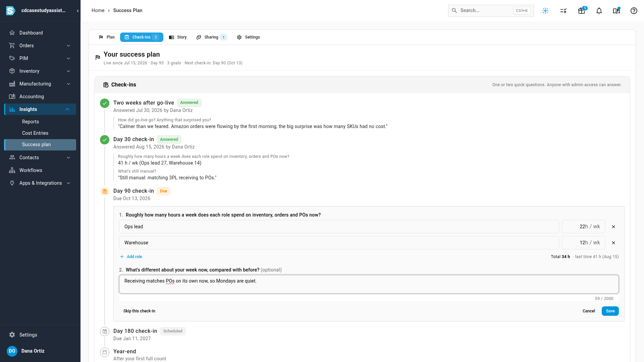Click the Day 30 check-in green checkmark
644x362 pixels.
pyautogui.click(x=105, y=140)
